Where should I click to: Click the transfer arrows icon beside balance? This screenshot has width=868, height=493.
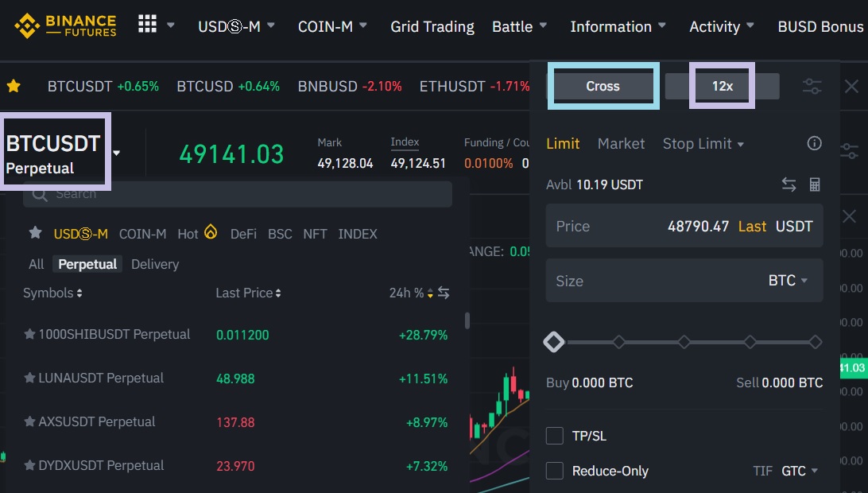[789, 184]
